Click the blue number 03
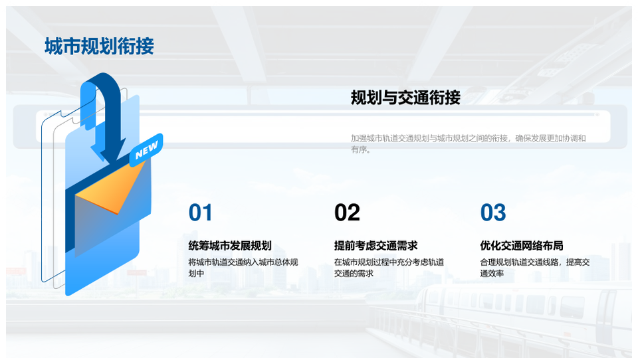 coord(493,213)
